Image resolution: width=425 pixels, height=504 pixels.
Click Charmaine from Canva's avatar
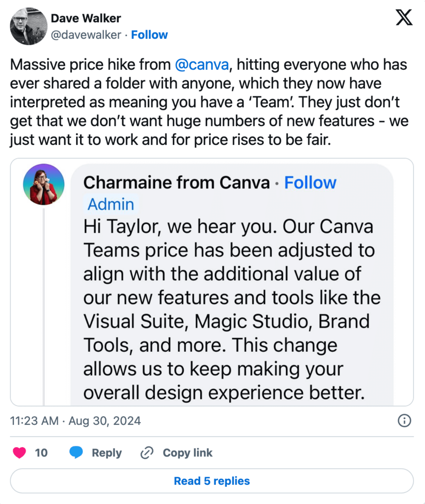[x=44, y=184]
